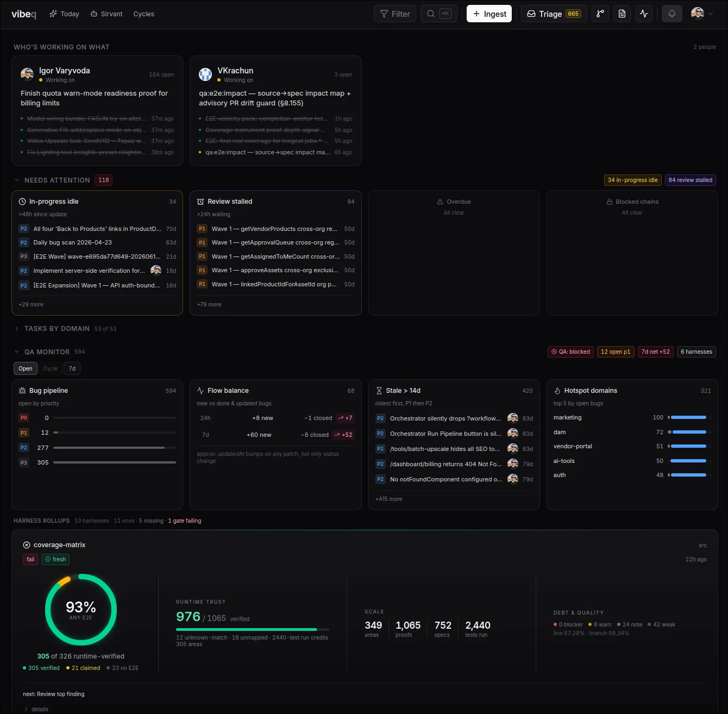Open the vendor-portal hotspot domain

pyautogui.click(x=632, y=446)
